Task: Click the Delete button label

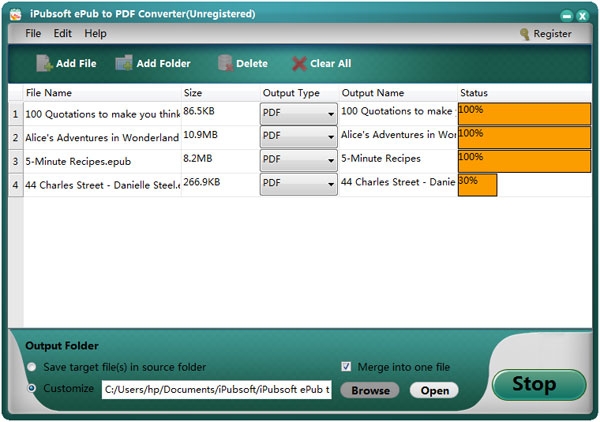Action: 252,64
